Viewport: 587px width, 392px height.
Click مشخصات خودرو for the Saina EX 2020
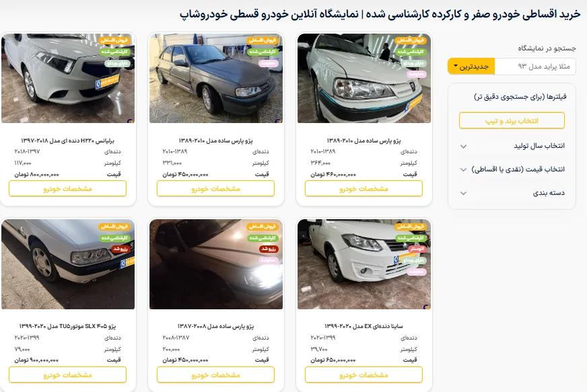[364, 375]
